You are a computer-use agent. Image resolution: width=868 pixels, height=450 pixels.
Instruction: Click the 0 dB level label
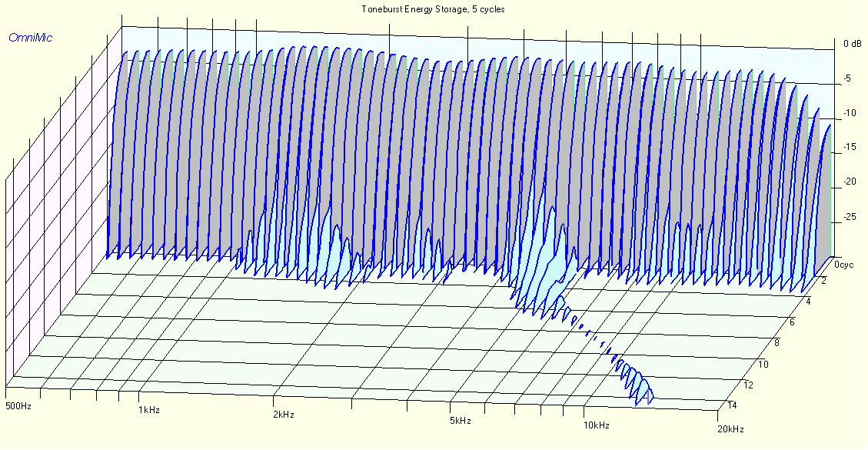[853, 44]
